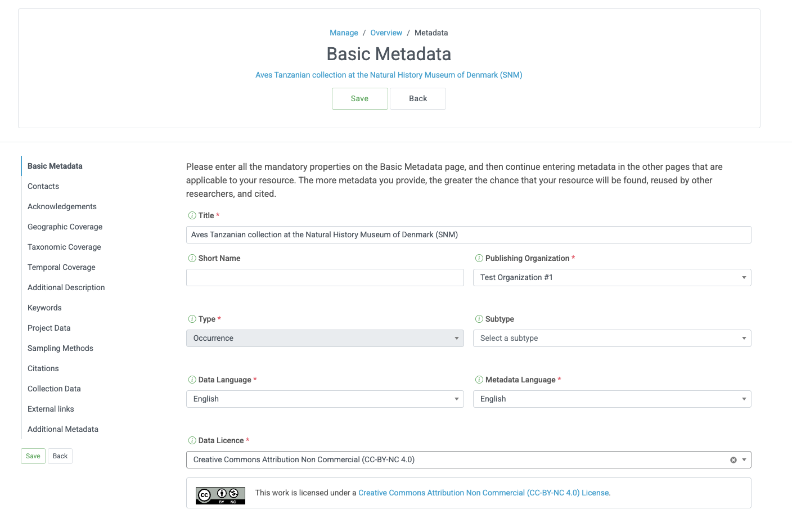Click the CC BY-NC license badge image
This screenshot has width=792, height=532.
[x=220, y=495]
